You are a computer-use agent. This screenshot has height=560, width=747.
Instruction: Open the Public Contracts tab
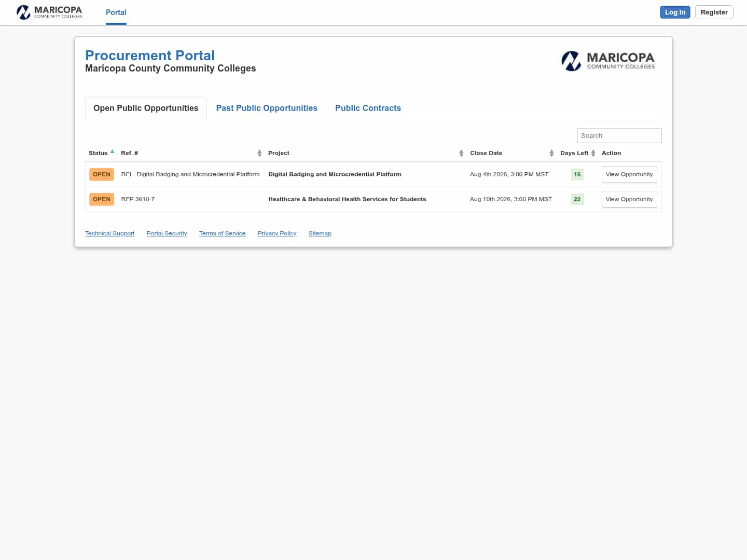point(368,108)
